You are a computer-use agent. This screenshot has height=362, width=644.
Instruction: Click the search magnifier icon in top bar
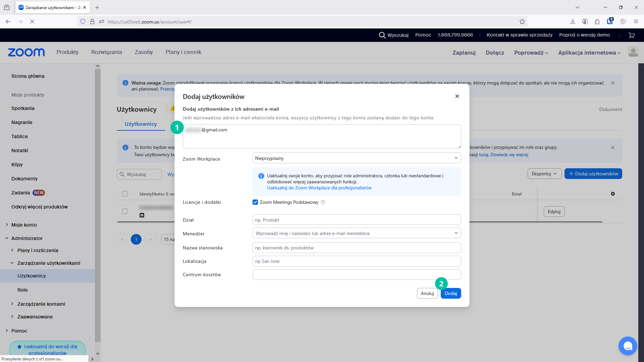tap(382, 35)
